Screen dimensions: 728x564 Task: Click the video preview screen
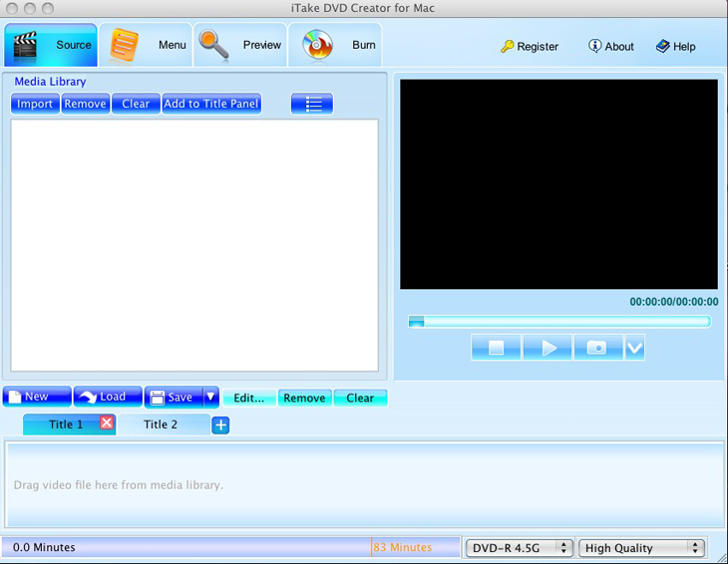[559, 184]
